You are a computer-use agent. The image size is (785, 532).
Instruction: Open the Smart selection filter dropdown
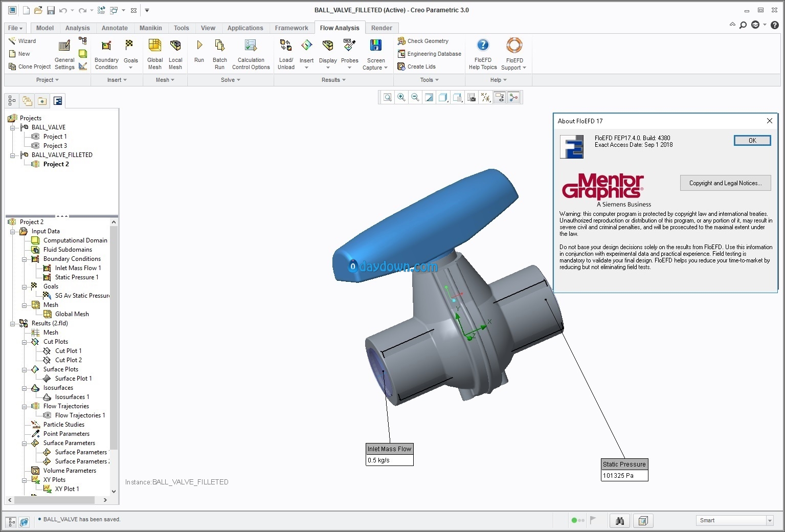tap(770, 520)
